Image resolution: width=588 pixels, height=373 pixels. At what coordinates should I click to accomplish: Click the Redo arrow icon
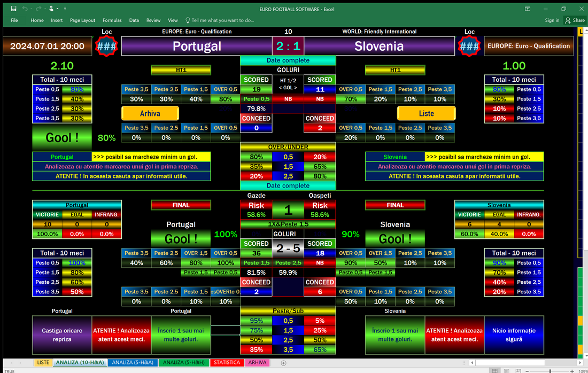tap(38, 9)
